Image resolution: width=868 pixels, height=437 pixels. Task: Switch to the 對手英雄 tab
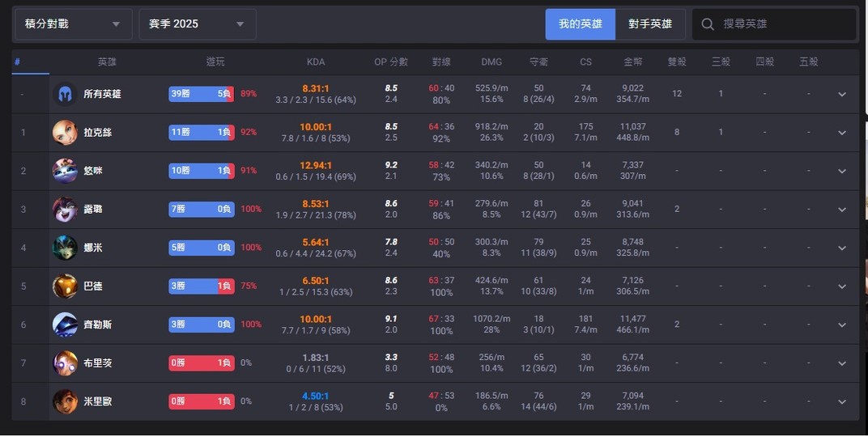click(650, 24)
